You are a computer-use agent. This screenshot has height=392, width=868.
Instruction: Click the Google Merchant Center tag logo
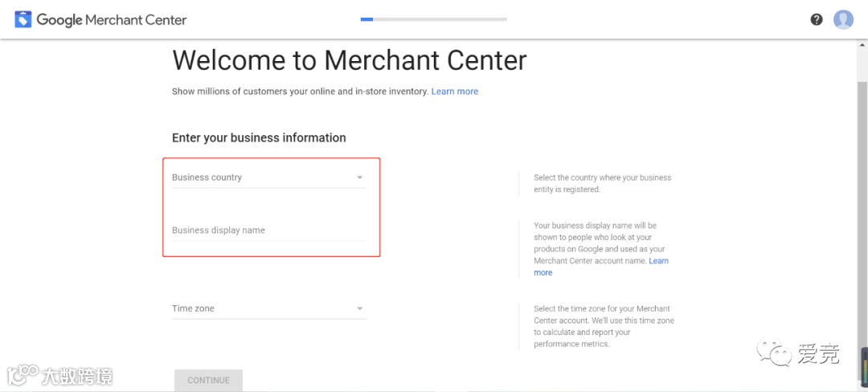click(x=23, y=20)
